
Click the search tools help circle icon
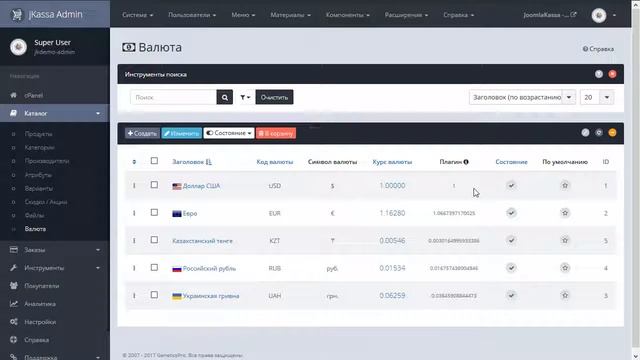pos(599,74)
